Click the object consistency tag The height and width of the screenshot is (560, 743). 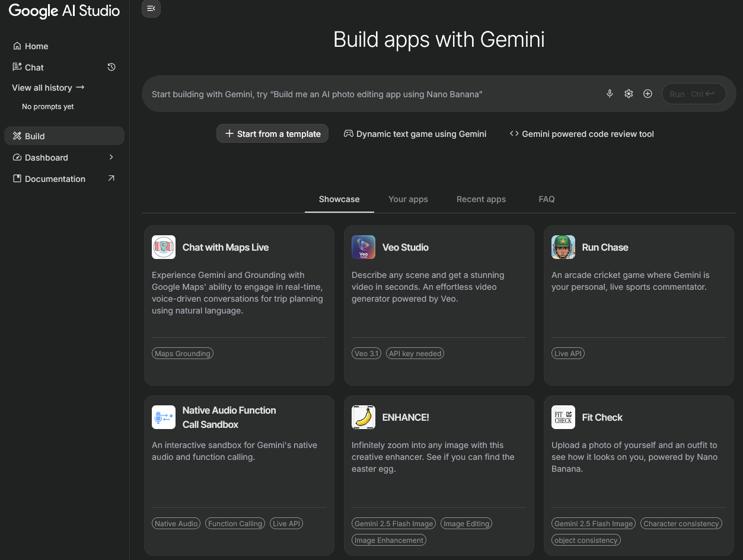(x=586, y=540)
